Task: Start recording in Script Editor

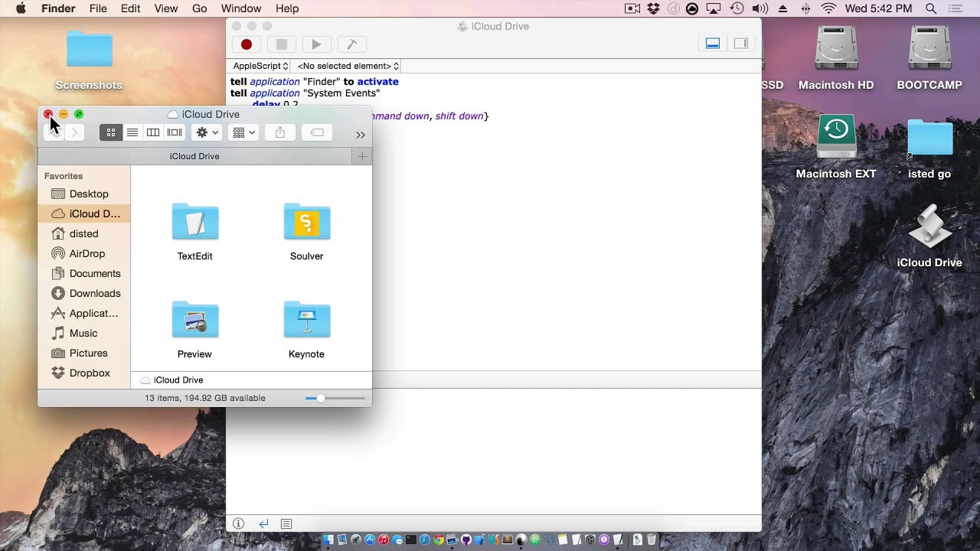Action: pyautogui.click(x=247, y=44)
